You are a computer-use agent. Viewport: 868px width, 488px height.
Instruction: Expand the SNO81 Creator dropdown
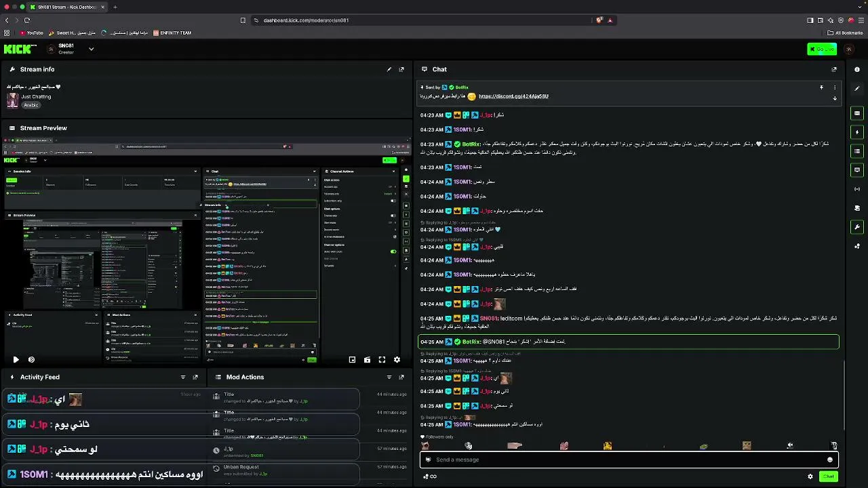coord(91,49)
